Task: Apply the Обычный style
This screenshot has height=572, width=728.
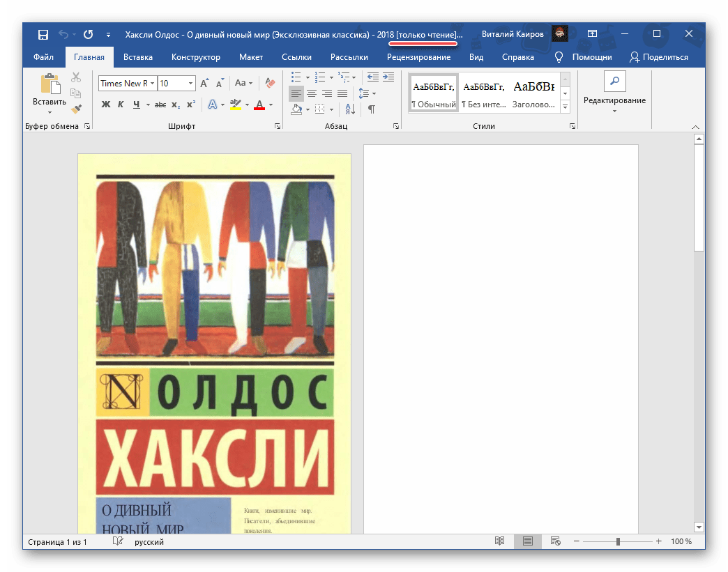Action: coord(434,93)
